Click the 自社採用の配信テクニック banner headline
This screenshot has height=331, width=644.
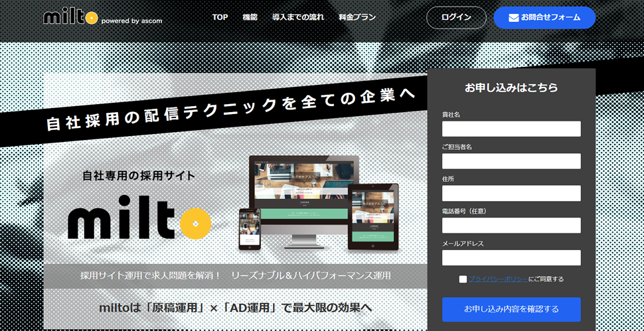point(230,109)
